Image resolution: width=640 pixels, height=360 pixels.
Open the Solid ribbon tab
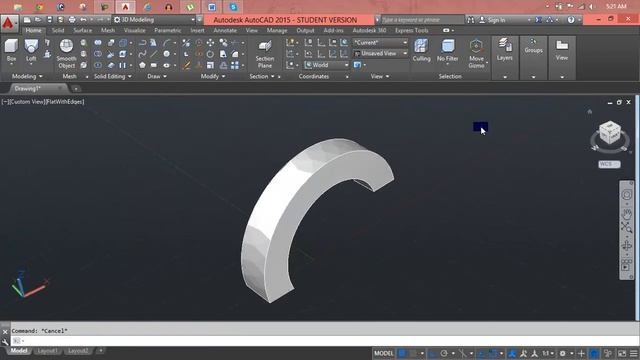tap(58, 30)
